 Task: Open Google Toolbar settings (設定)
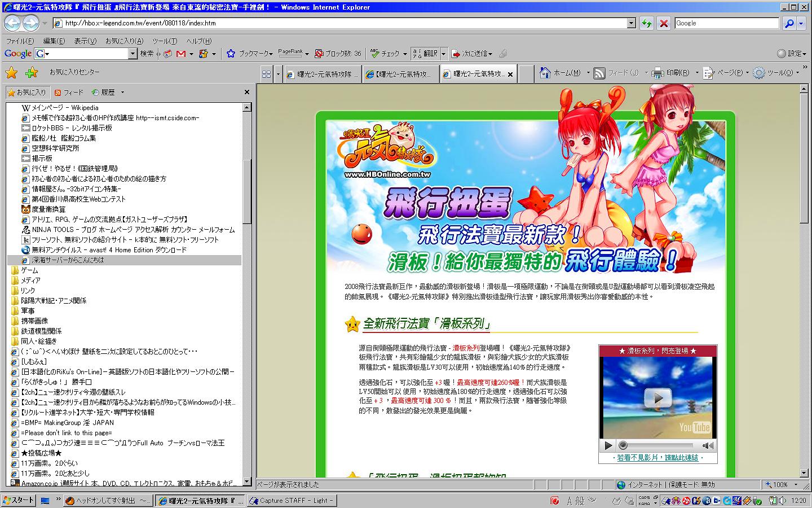(792, 54)
